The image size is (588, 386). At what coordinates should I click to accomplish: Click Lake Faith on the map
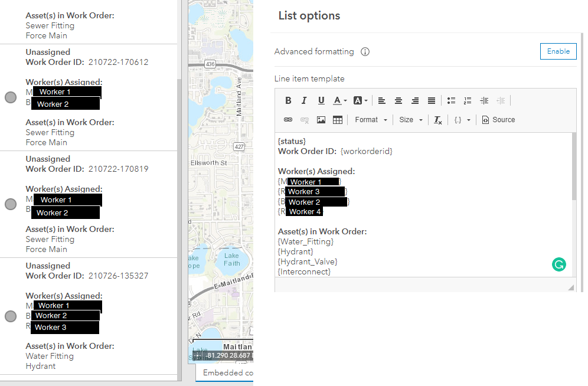(x=232, y=259)
